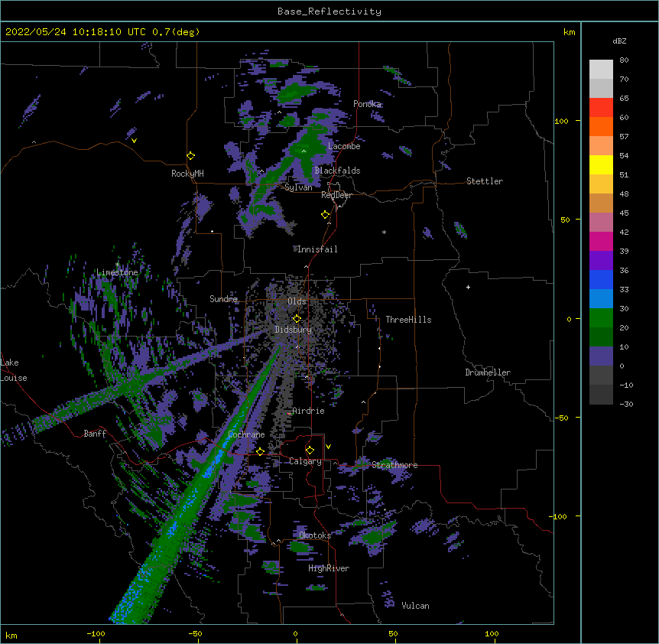Click the Innisfail city label
The height and width of the screenshot is (644, 659).
pos(317,249)
